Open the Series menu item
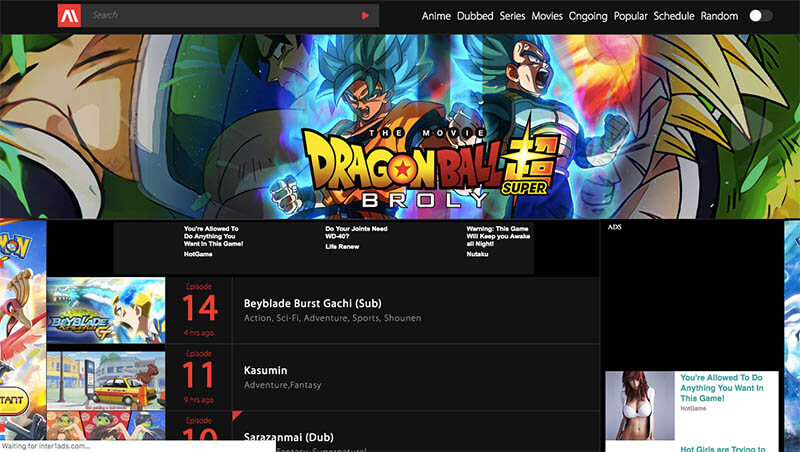This screenshot has height=452, width=800. (x=512, y=16)
